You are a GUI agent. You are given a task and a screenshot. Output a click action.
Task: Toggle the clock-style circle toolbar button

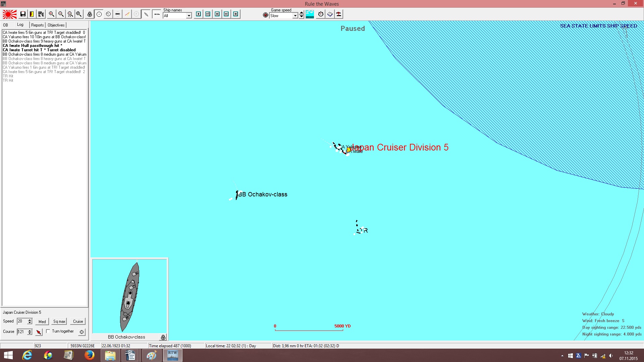click(108, 14)
